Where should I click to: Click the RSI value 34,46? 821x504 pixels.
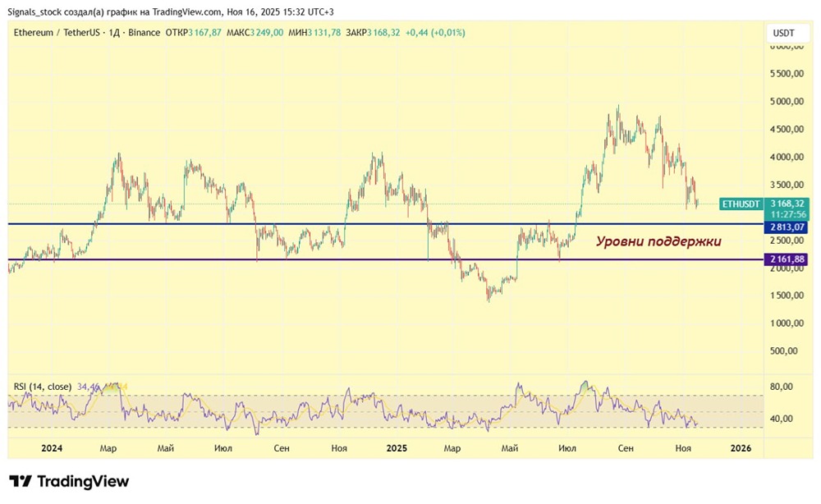(88, 387)
